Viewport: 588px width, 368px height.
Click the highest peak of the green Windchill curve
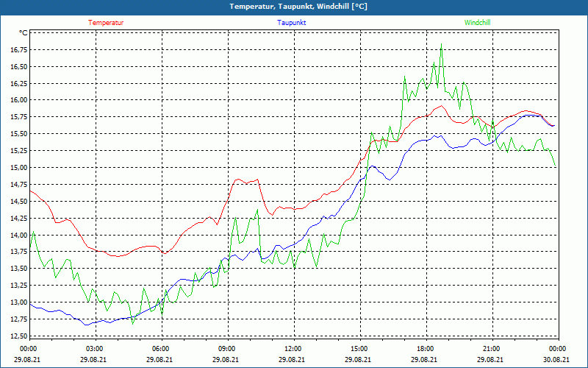(x=442, y=44)
